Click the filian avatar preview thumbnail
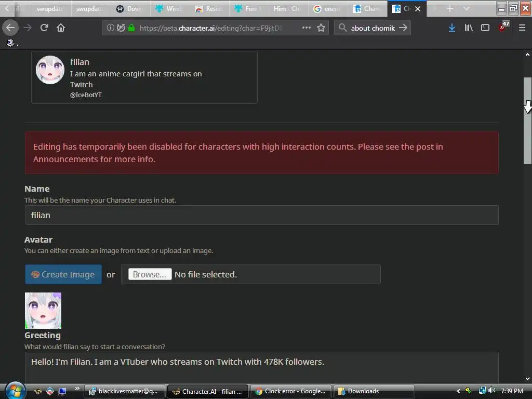 [43, 311]
